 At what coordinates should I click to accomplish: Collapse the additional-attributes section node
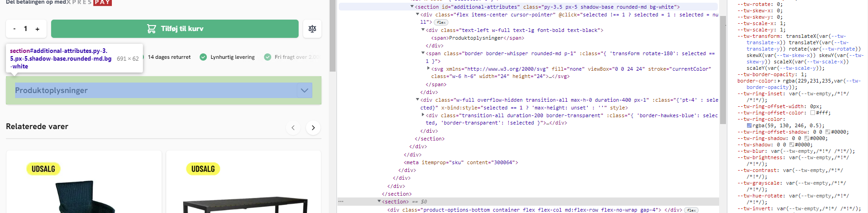(412, 7)
